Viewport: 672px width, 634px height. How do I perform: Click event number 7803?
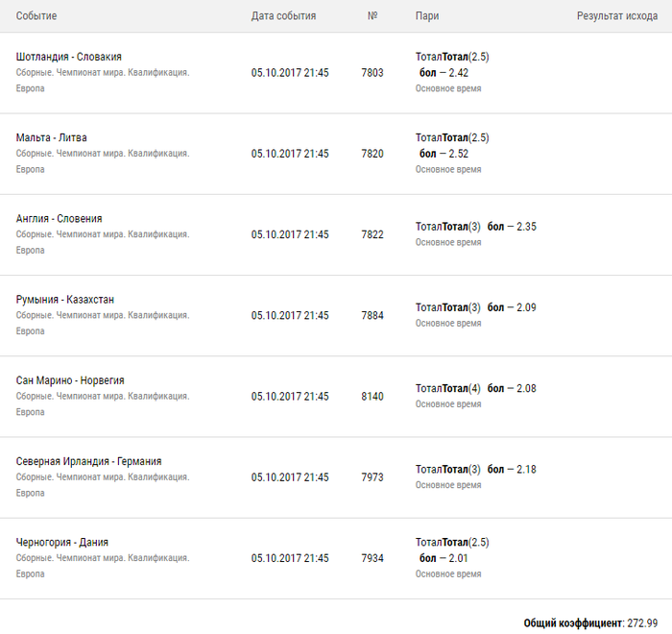(x=372, y=73)
